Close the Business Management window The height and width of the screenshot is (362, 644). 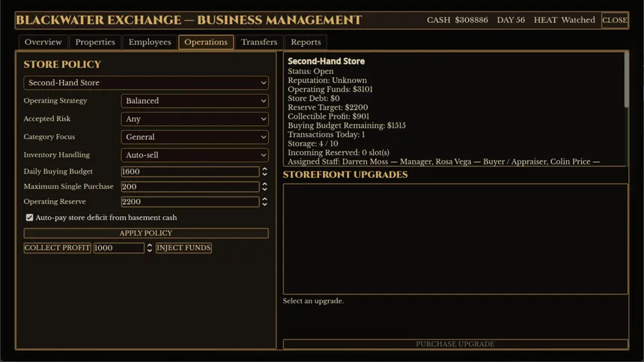pyautogui.click(x=615, y=20)
